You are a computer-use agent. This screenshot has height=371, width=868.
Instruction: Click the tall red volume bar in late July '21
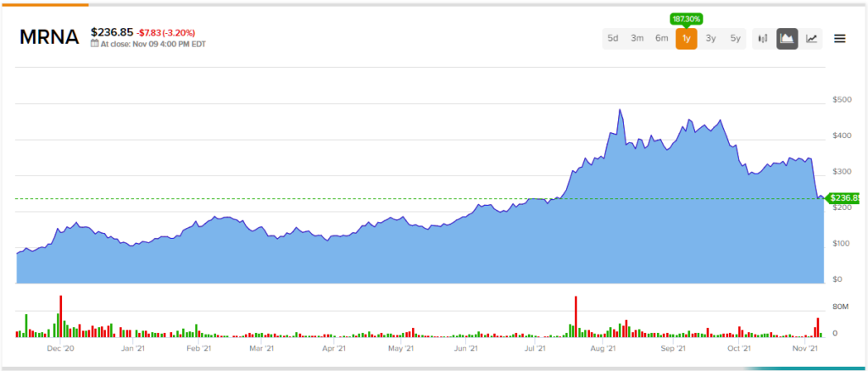click(576, 316)
